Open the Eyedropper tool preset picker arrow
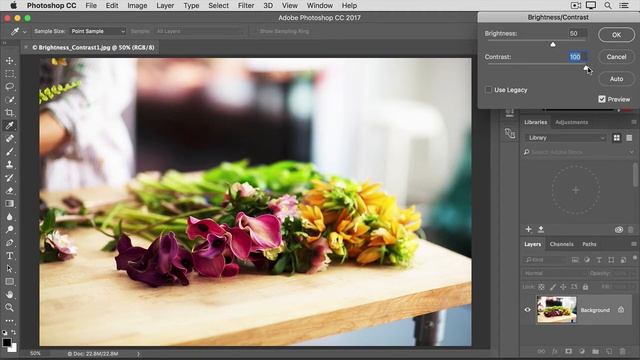The image size is (640, 360). click(24, 31)
